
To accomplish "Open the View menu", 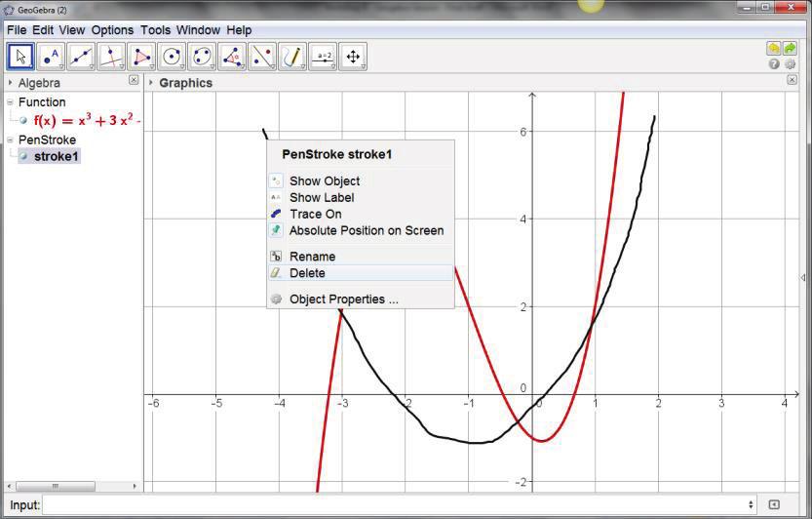I will click(72, 30).
